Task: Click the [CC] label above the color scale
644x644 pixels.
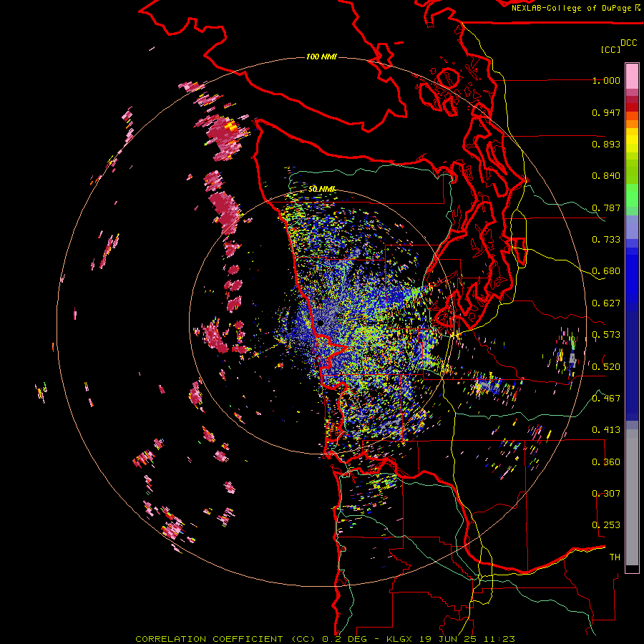Action: (610, 49)
